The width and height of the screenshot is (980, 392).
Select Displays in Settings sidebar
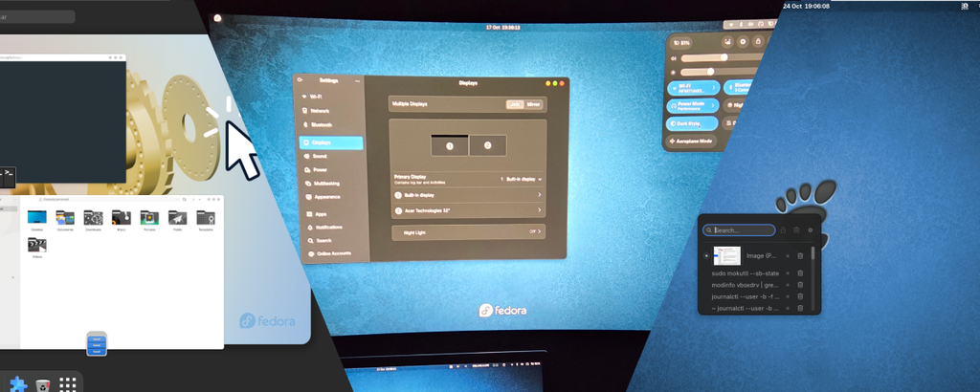[x=331, y=143]
